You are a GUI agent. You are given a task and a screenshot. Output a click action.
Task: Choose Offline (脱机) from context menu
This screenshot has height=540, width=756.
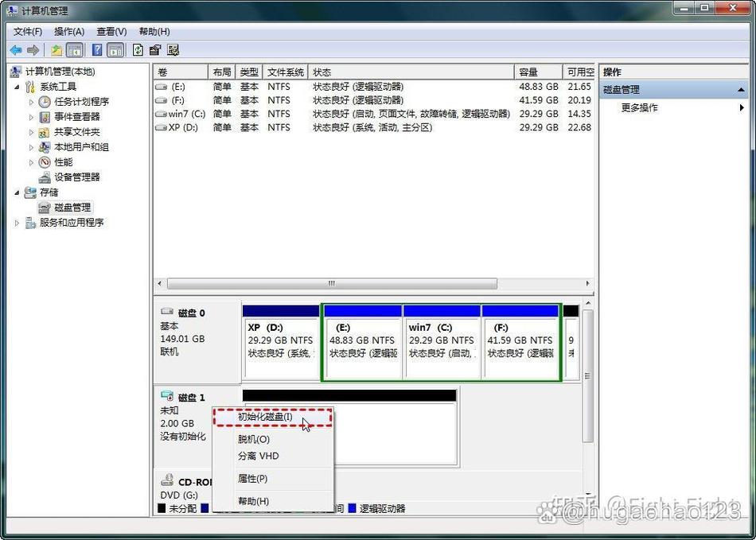pyautogui.click(x=273, y=439)
